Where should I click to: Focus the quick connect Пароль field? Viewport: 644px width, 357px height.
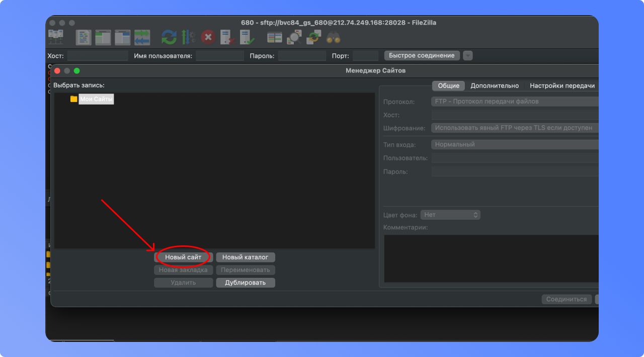pos(302,55)
